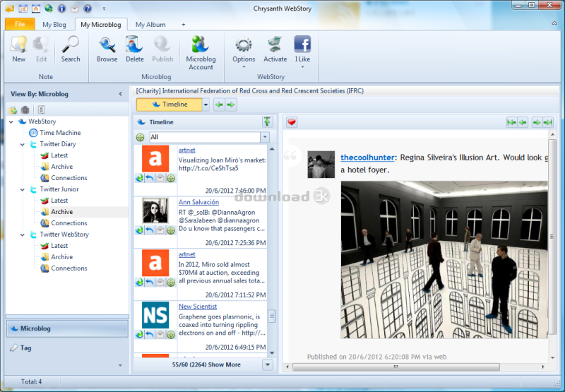Open the All filter dropdown
This screenshot has width=565, height=392.
pos(265,137)
